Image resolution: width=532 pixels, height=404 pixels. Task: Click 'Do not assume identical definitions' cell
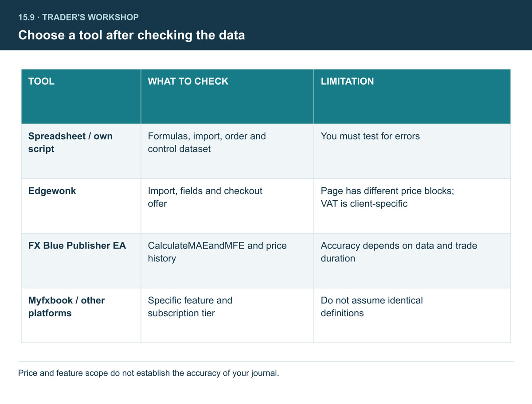click(412, 315)
